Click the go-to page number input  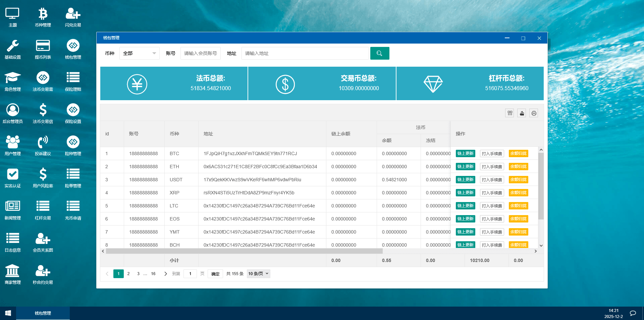190,274
